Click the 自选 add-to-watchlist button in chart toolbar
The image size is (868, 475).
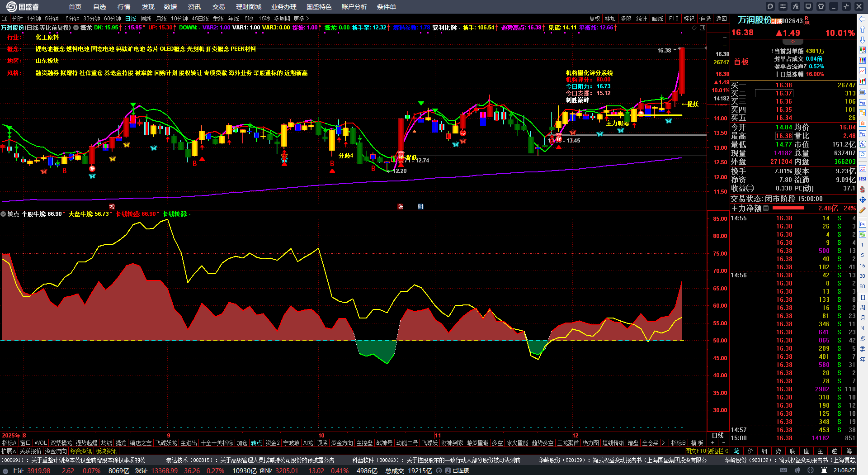click(x=705, y=19)
